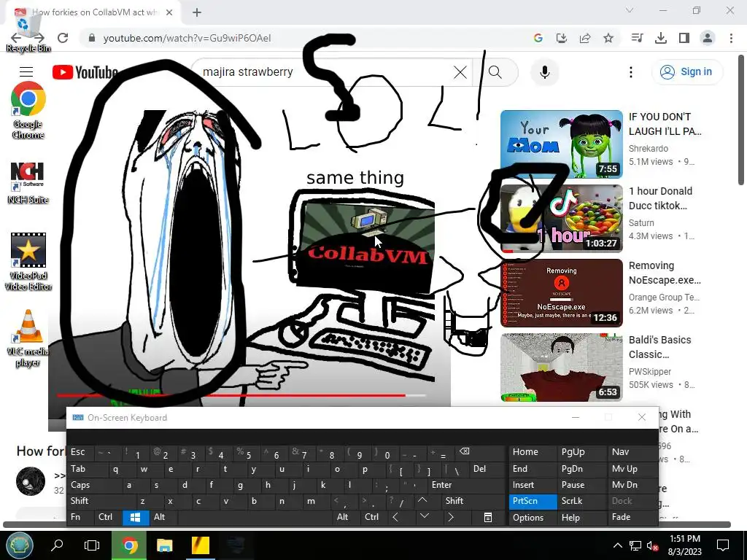Open Chrome profile avatar
The image size is (747, 560).
coord(708,38)
